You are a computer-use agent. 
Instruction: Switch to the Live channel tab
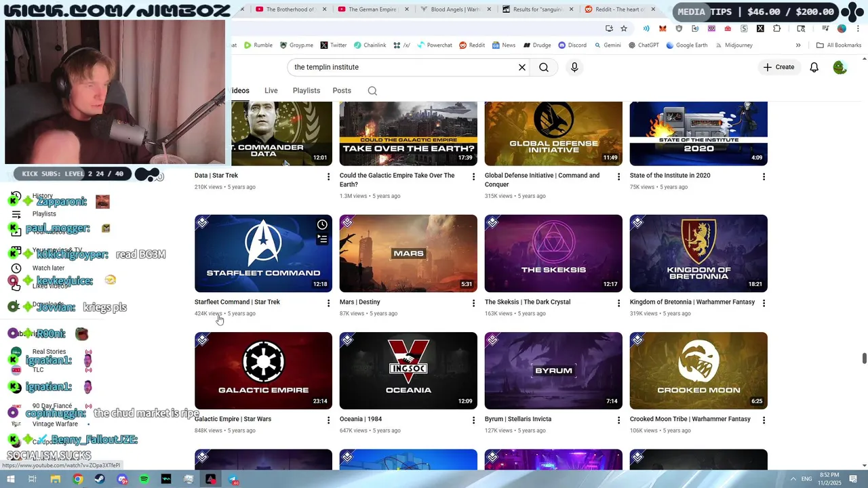[x=271, y=91]
